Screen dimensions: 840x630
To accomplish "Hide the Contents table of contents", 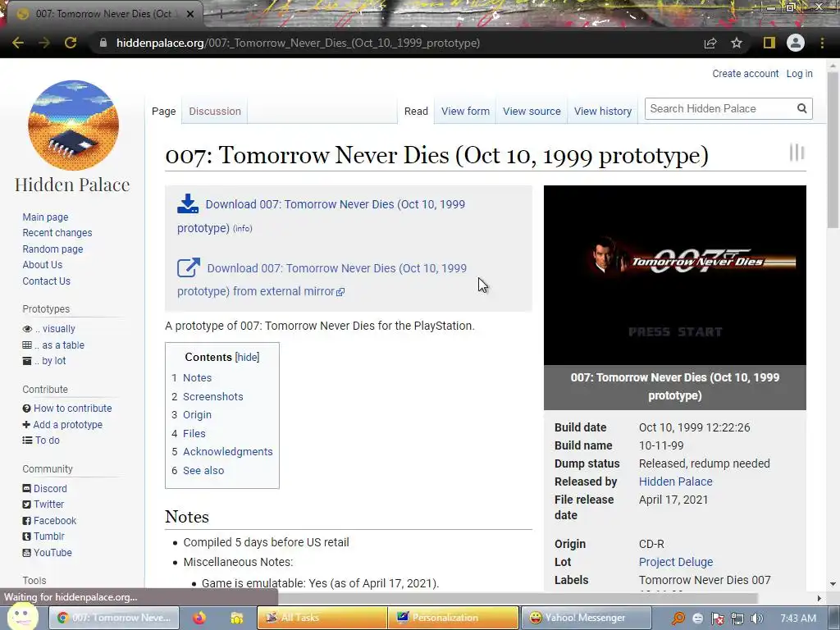I will click(x=247, y=358).
